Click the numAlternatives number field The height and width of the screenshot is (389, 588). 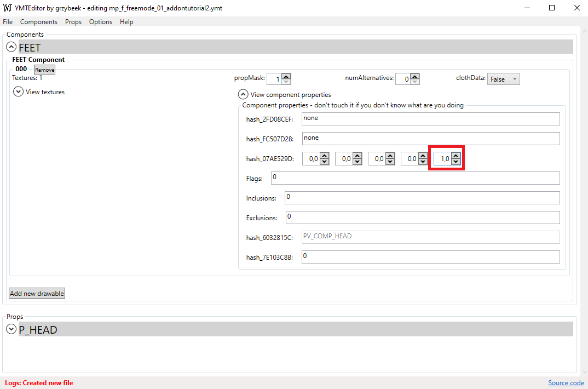[403, 79]
